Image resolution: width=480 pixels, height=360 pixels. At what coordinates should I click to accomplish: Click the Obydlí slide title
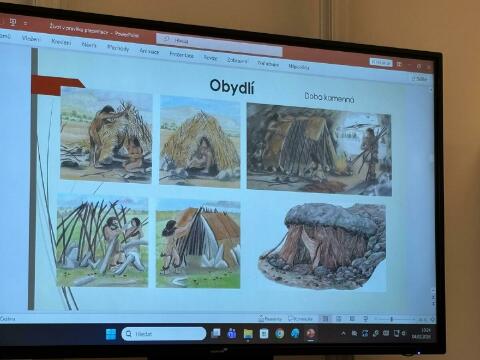(232, 87)
